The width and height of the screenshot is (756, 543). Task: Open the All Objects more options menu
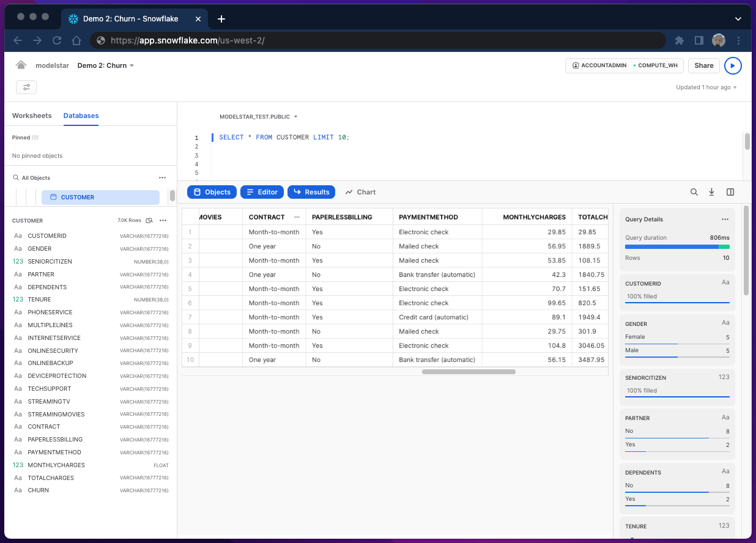tap(162, 178)
